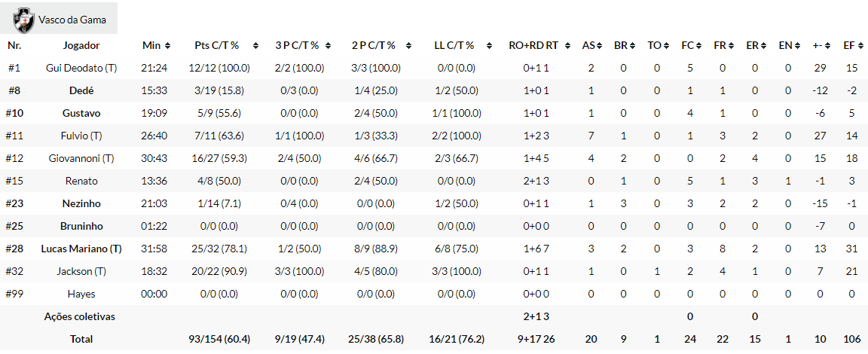Click the Vasco da Gama crest icon
The image size is (868, 354).
point(24,18)
